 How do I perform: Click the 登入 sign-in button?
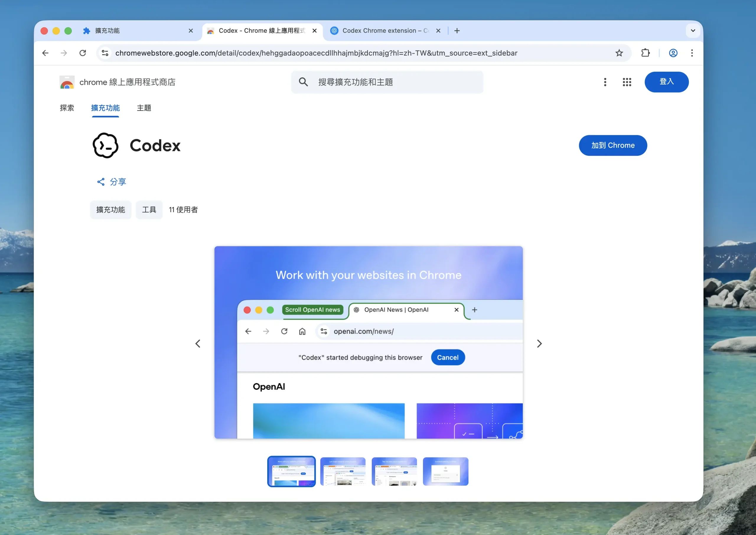pos(666,82)
